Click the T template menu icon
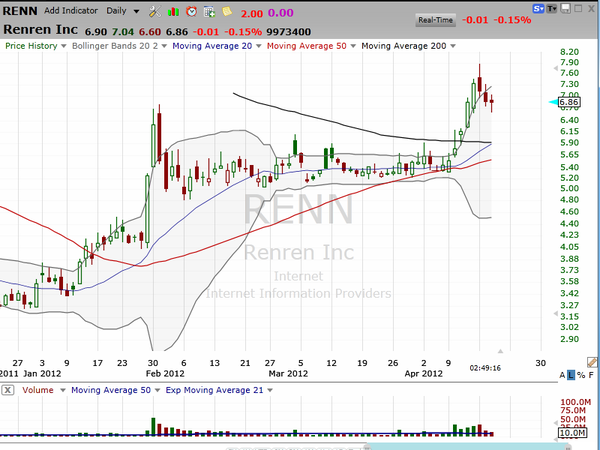Screen dimensions: 600x450 [552, 8]
